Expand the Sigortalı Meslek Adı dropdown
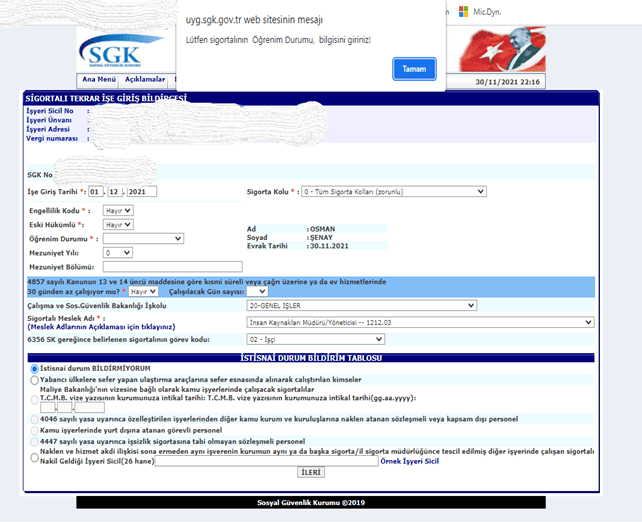 [x=420, y=322]
